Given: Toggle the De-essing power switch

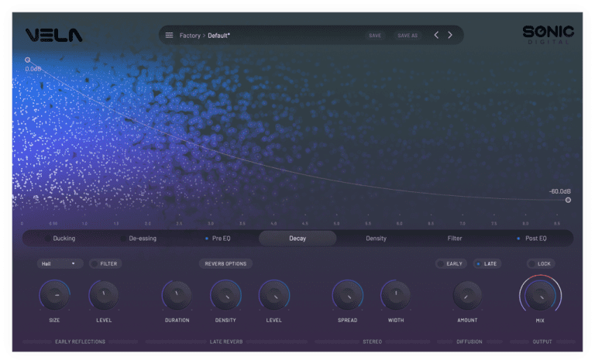Looking at the screenshot, I should click(123, 239).
